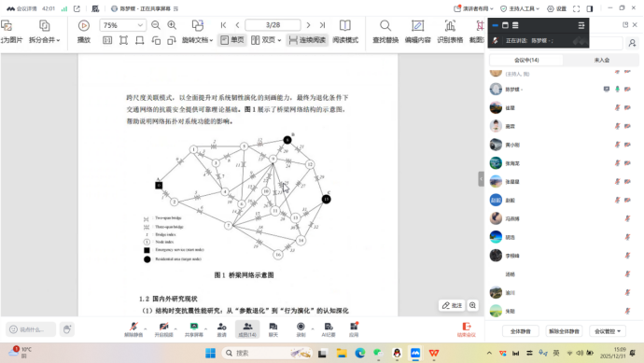The width and height of the screenshot is (644, 363).
Task: Jump to the last page
Action: point(322,25)
